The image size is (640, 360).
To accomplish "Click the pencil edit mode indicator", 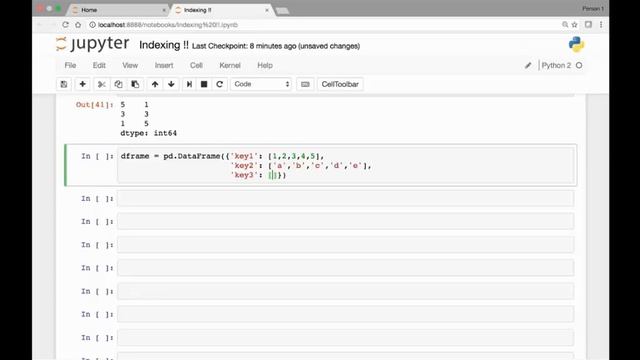I will (528, 65).
